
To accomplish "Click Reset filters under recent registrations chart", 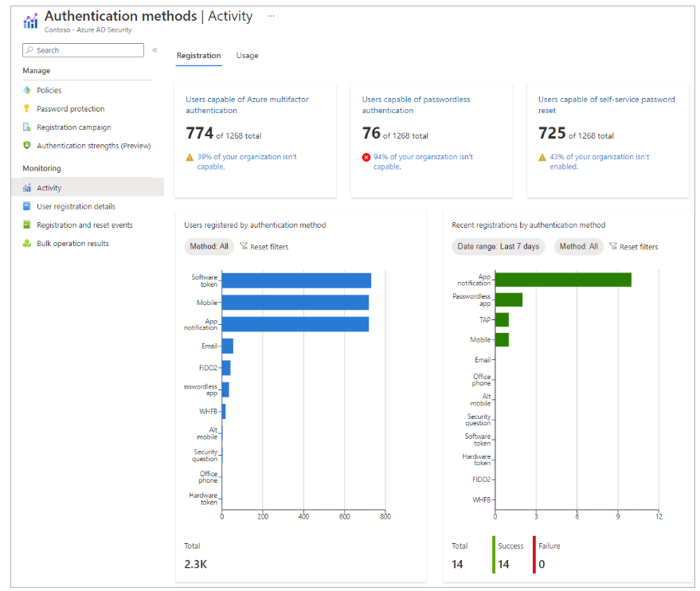I will tap(634, 246).
